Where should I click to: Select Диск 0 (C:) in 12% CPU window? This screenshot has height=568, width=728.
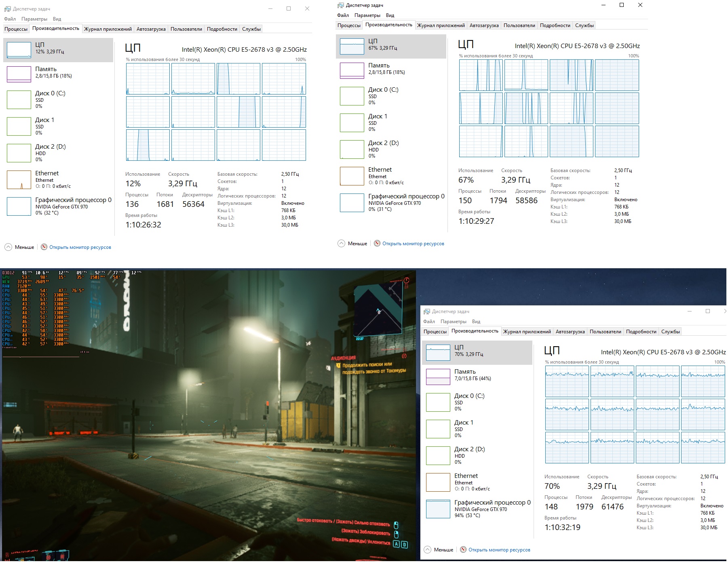pos(58,100)
